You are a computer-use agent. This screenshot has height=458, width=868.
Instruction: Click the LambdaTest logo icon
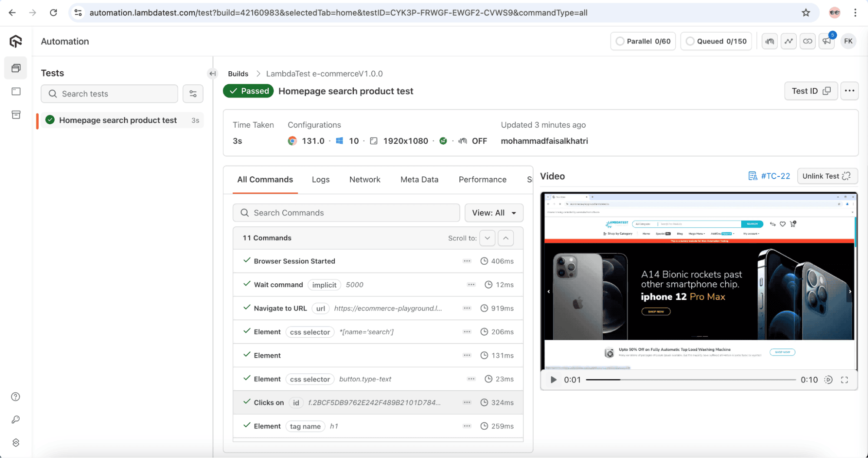[16, 41]
